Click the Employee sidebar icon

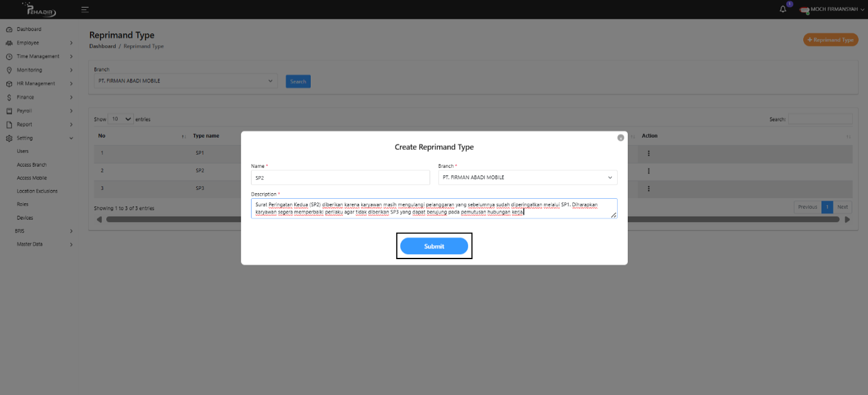(9, 43)
